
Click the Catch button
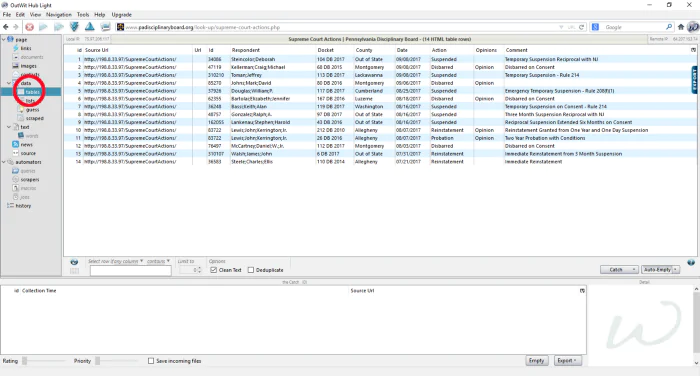(619, 270)
